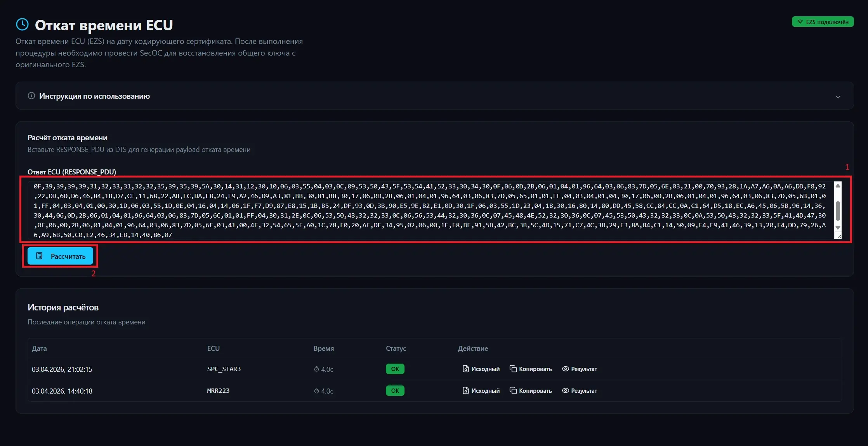This screenshot has width=868, height=446.
Task: Click the text area scrollbar up arrow
Action: [838, 186]
